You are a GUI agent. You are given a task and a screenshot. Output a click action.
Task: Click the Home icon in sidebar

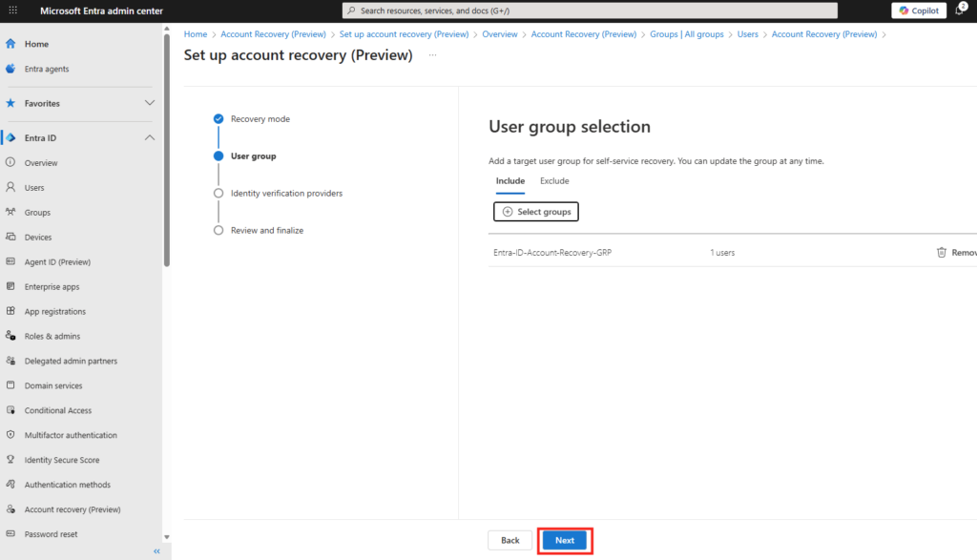tap(10, 44)
